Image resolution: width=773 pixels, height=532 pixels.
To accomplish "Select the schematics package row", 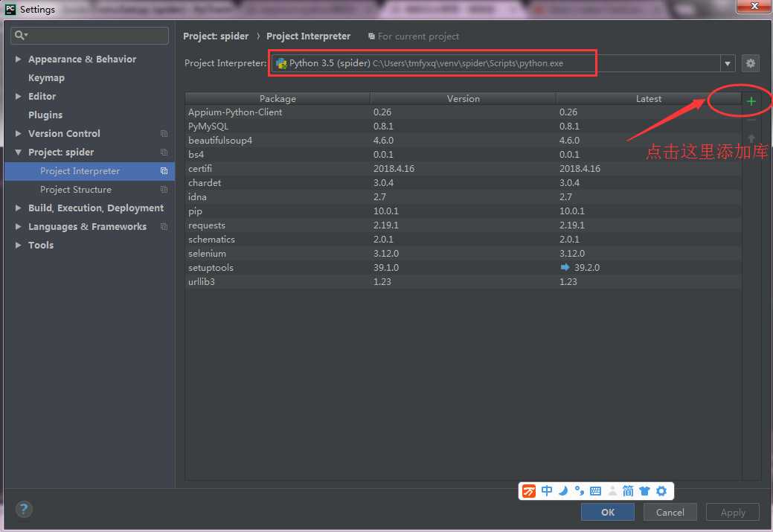I will 463,239.
